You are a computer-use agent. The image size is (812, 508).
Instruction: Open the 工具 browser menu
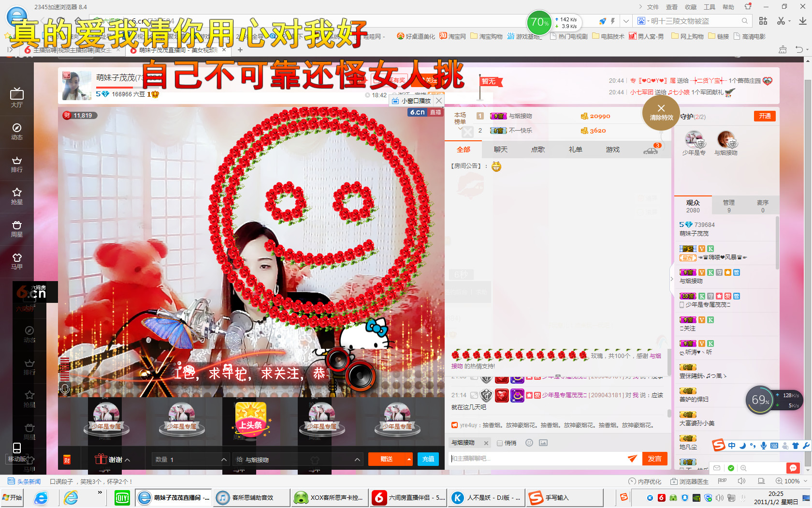point(710,7)
